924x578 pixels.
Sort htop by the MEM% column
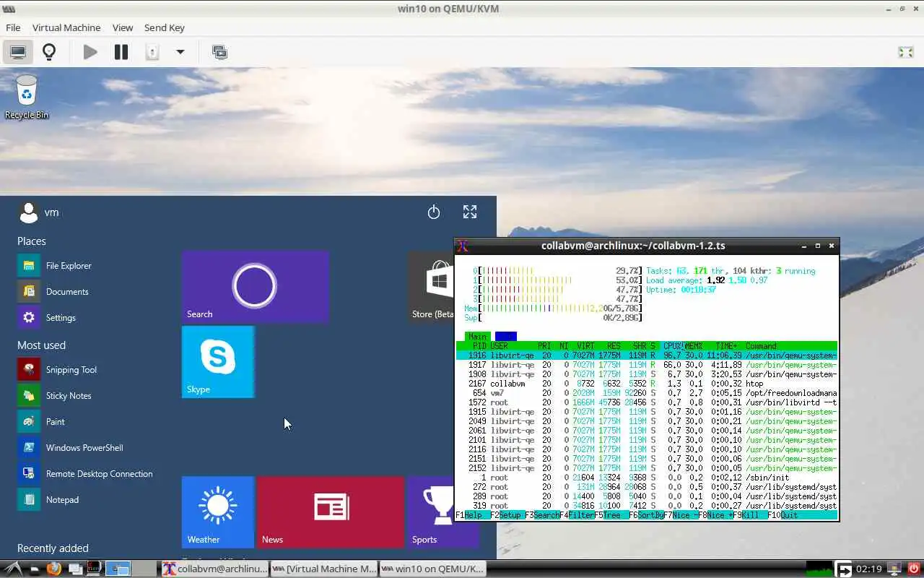coord(694,346)
